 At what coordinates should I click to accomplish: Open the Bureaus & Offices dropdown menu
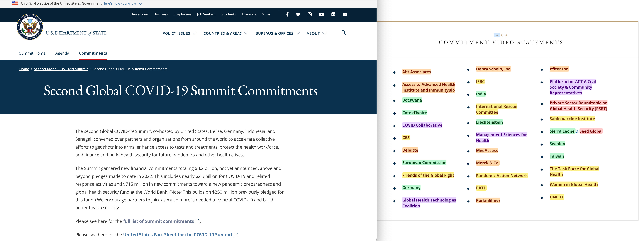tap(278, 33)
